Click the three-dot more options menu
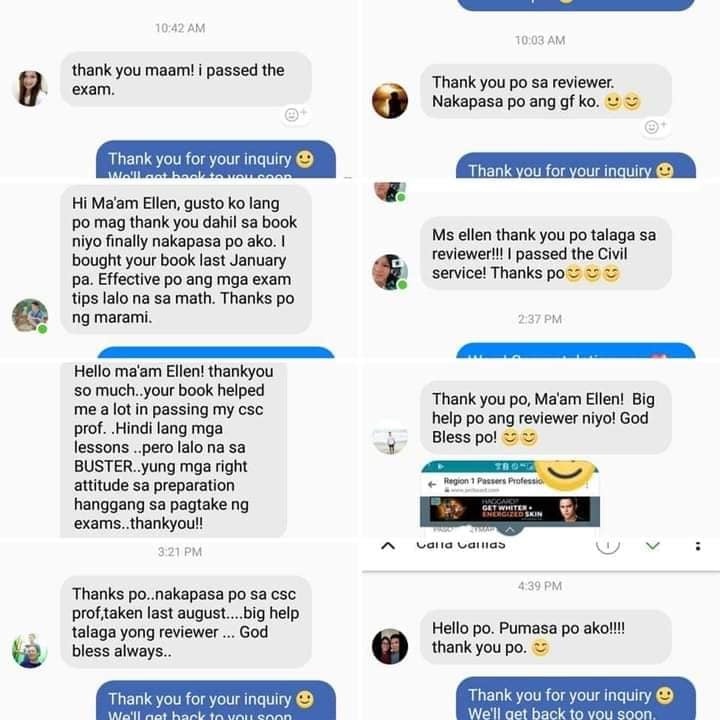 698,546
